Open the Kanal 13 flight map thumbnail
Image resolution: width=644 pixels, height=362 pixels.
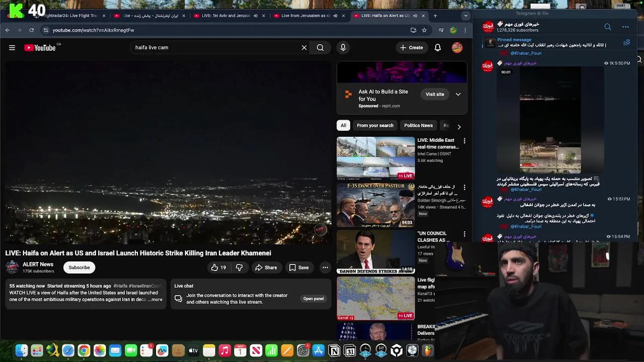375,299
